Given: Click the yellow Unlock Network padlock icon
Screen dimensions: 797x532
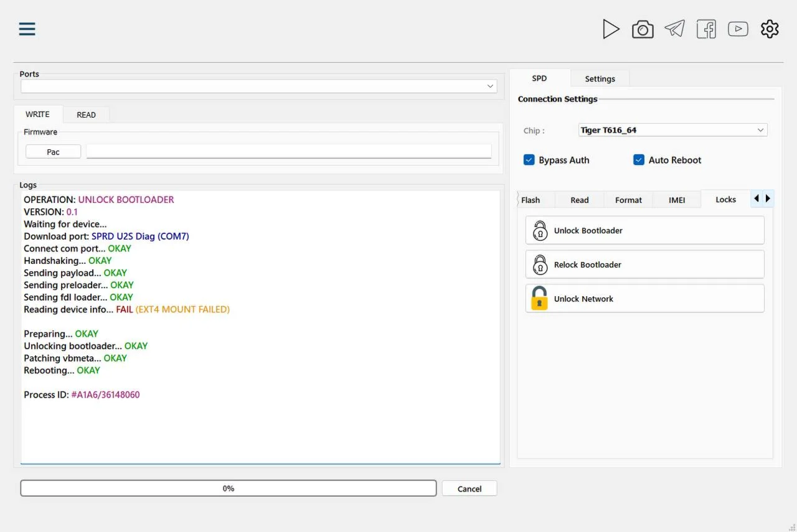Looking at the screenshot, I should pos(539,299).
